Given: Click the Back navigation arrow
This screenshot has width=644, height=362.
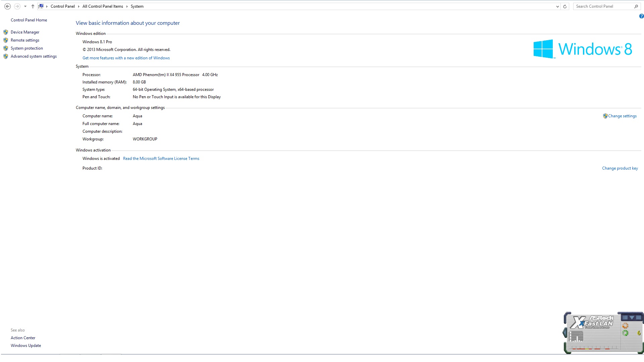Looking at the screenshot, I should tap(7, 6).
